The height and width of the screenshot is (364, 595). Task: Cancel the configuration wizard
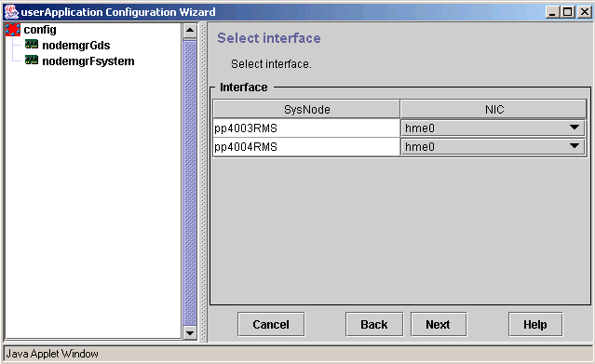click(271, 325)
